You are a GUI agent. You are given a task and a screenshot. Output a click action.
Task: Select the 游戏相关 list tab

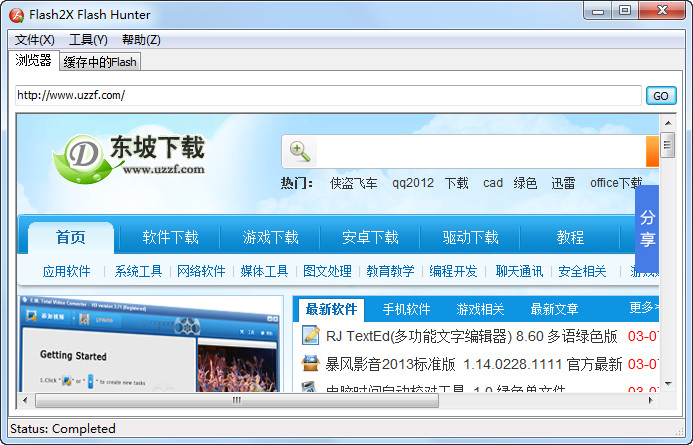[x=480, y=309]
